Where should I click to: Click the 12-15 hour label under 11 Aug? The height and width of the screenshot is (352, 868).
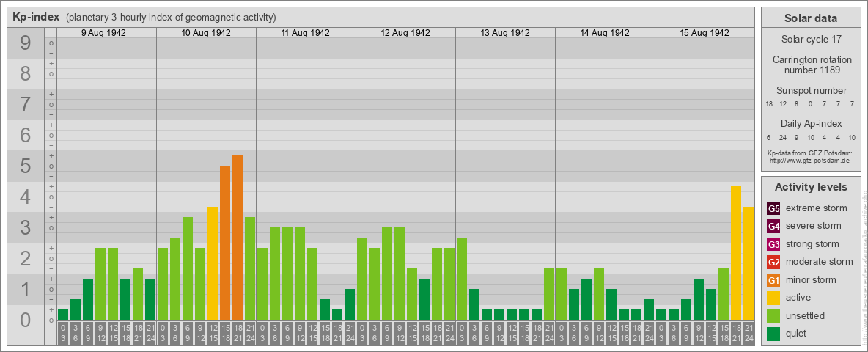click(x=312, y=334)
